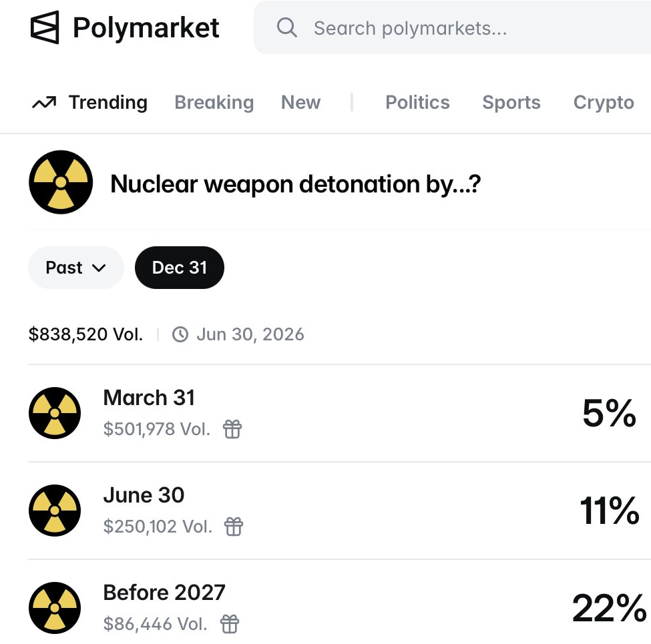Click the Trending arrow icon
Viewport: 651px width, 644px height.
[44, 103]
